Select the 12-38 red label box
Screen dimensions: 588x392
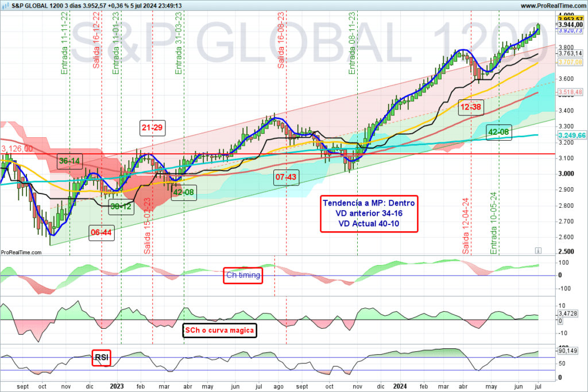(x=471, y=107)
